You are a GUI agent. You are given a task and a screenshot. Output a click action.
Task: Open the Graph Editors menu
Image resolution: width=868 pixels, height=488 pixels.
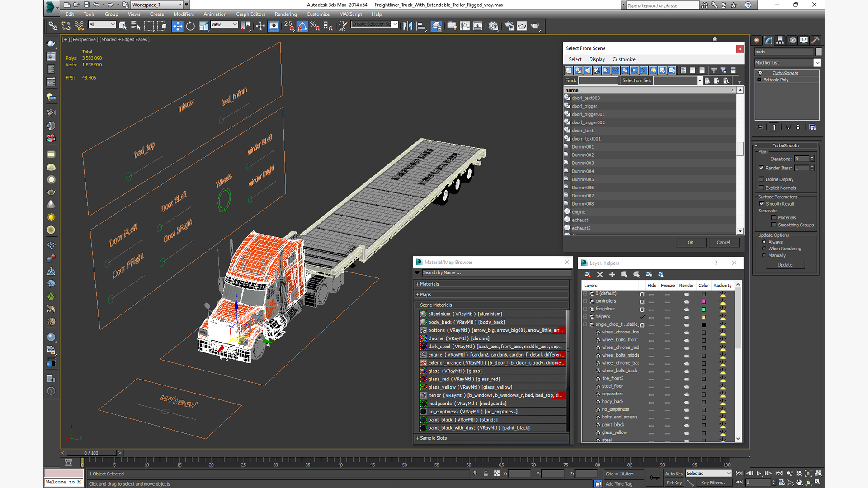click(250, 14)
